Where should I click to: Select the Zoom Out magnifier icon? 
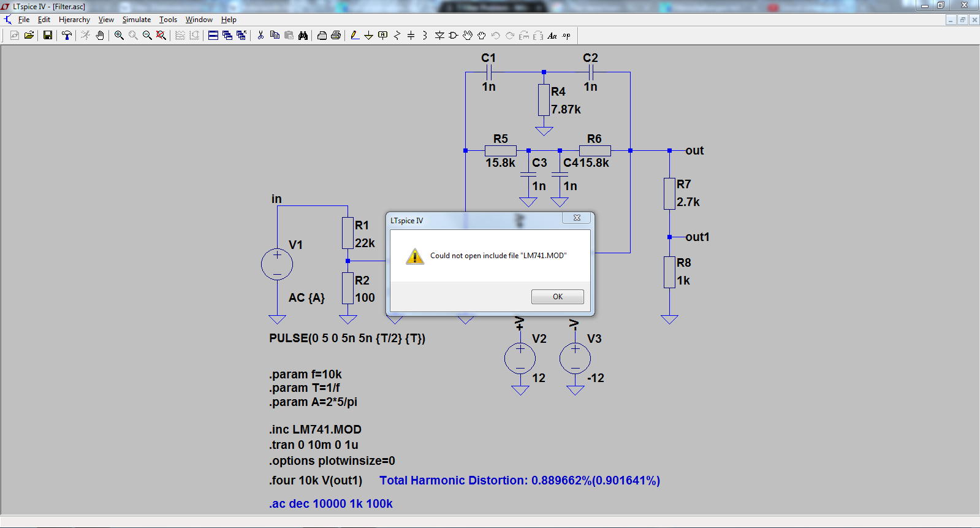(147, 36)
